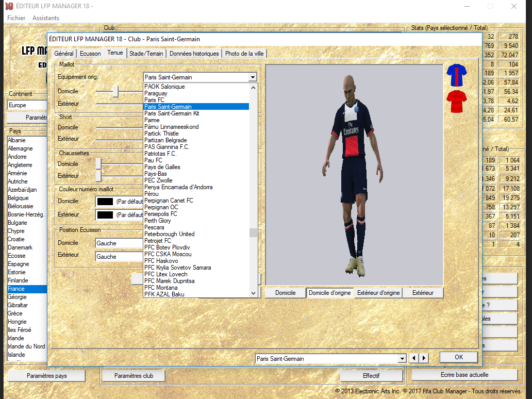Click the Domicile jersey number black swatch
Screen dimensions: 532x399
(105, 202)
